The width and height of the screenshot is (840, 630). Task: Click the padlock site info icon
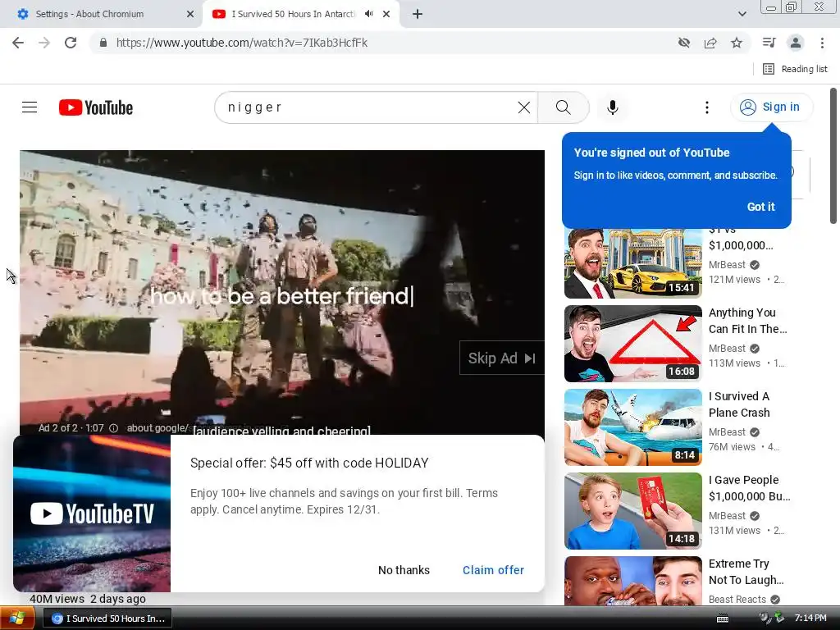click(x=103, y=43)
